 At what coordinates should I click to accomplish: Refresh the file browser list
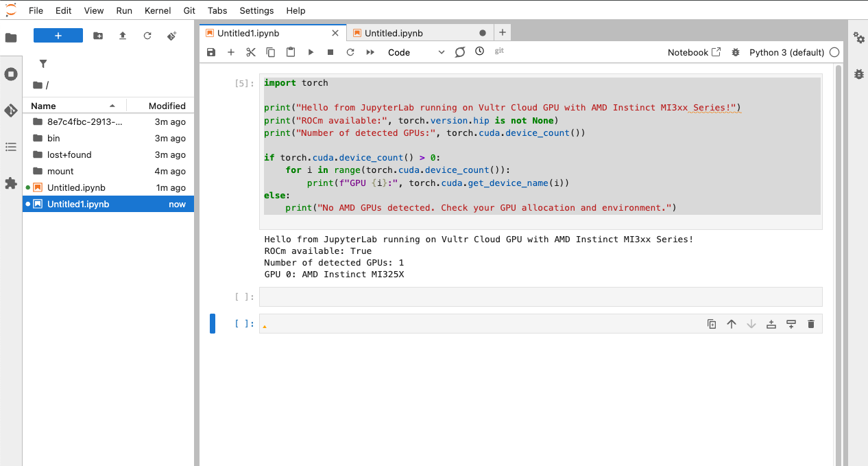147,36
